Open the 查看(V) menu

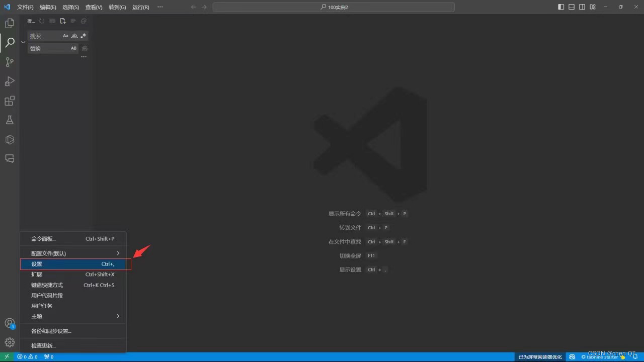[94, 8]
